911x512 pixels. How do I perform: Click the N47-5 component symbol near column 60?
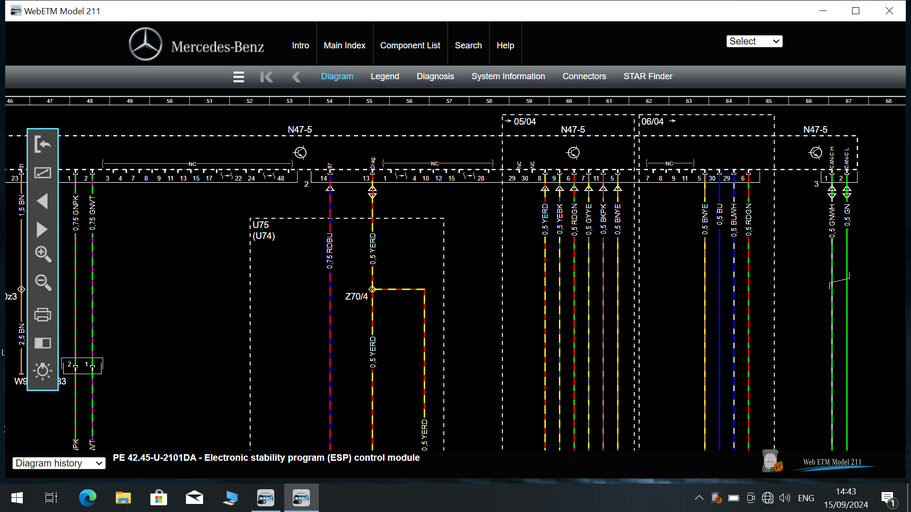pos(573,153)
